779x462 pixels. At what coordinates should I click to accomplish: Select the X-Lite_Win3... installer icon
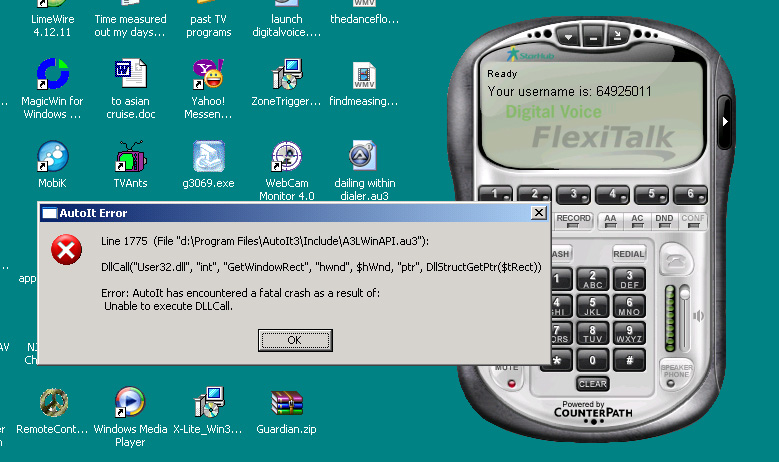pos(208,410)
